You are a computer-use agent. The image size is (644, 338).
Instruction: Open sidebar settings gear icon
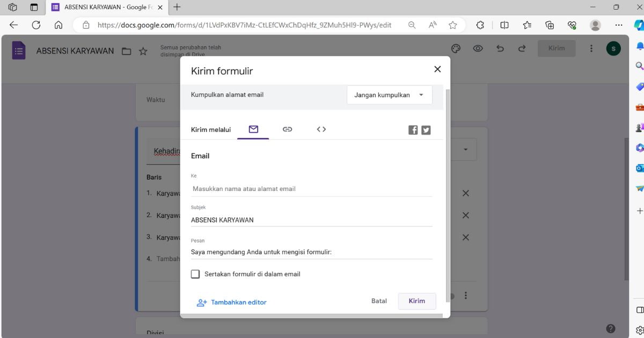(639, 329)
